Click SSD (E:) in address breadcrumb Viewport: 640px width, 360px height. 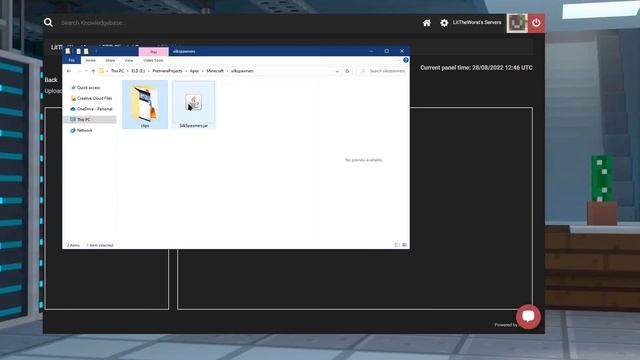[x=138, y=71]
